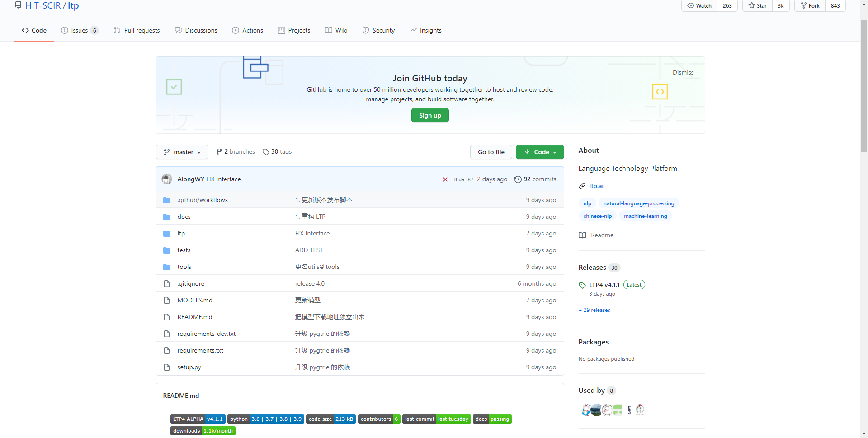Open commit hash 3bda387

pyautogui.click(x=463, y=179)
